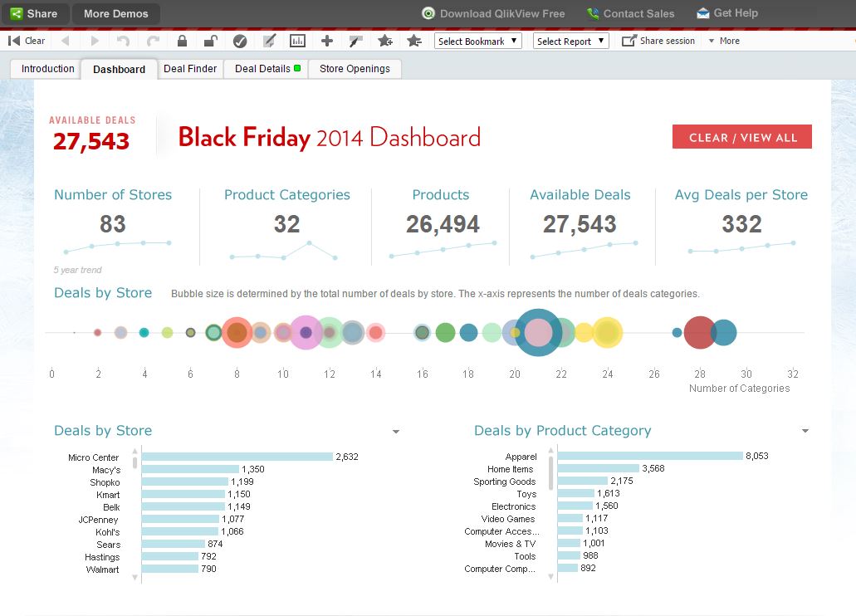
Task: Go to the Store Openings tab
Action: click(x=355, y=69)
